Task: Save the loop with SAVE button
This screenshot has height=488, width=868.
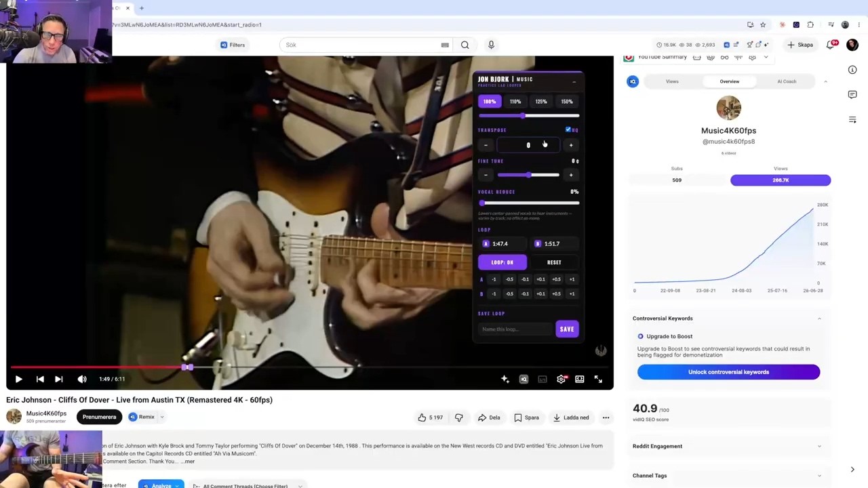Action: click(x=567, y=329)
